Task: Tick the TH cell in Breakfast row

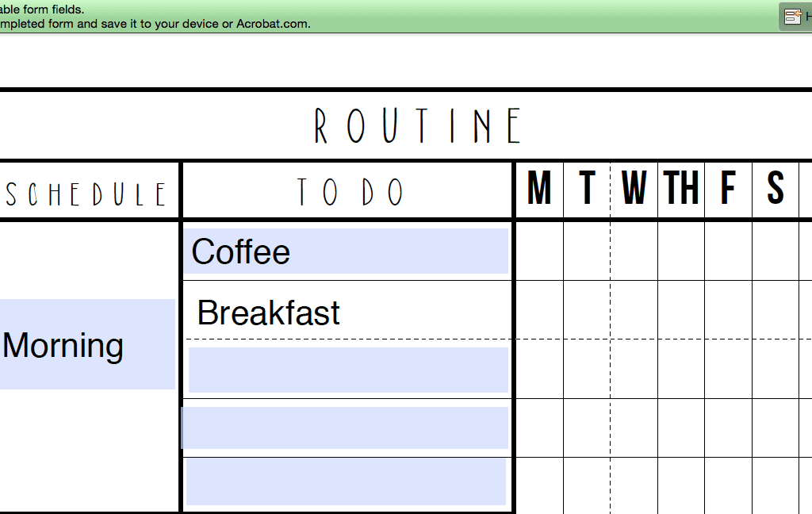Action: tap(681, 310)
